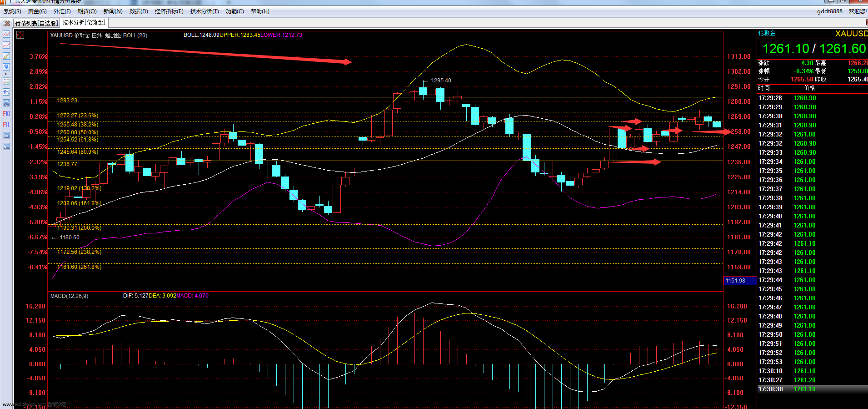Click the 1283.23 horizontal line label

pyautogui.click(x=67, y=101)
